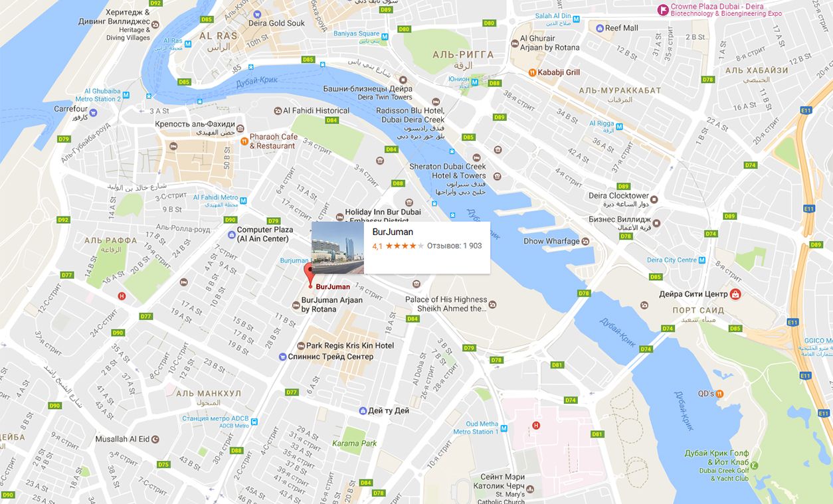Click the Al Fahidi Metro station icon
833x504 pixels.
point(244,198)
